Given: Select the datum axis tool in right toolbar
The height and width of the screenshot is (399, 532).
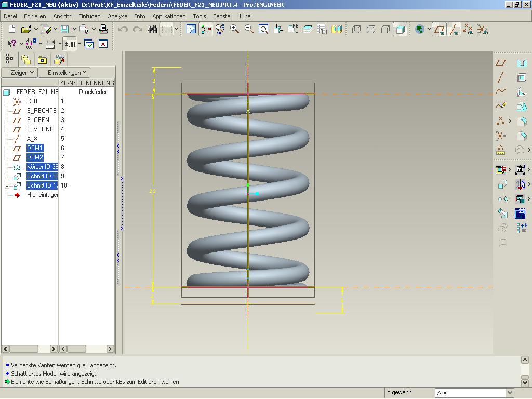Looking at the screenshot, I should point(500,77).
